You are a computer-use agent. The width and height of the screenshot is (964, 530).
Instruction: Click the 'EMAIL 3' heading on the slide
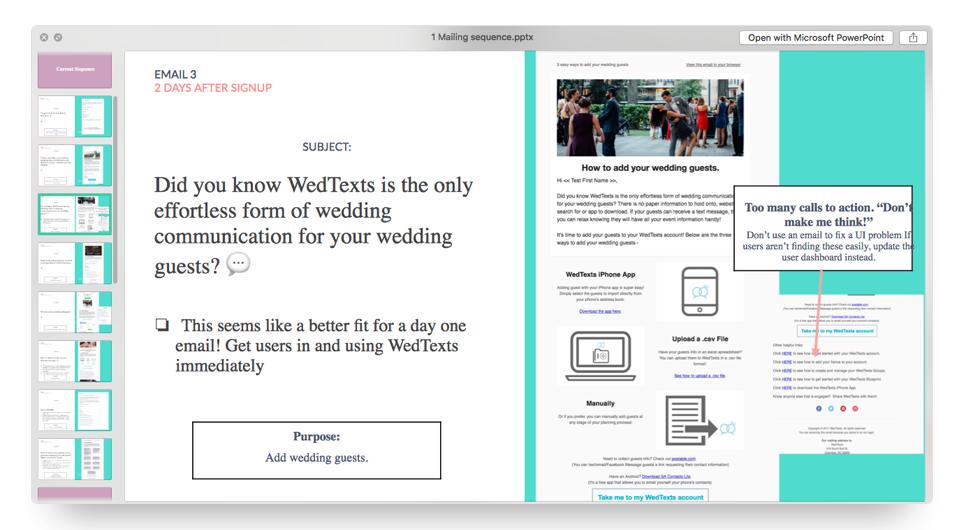click(175, 74)
